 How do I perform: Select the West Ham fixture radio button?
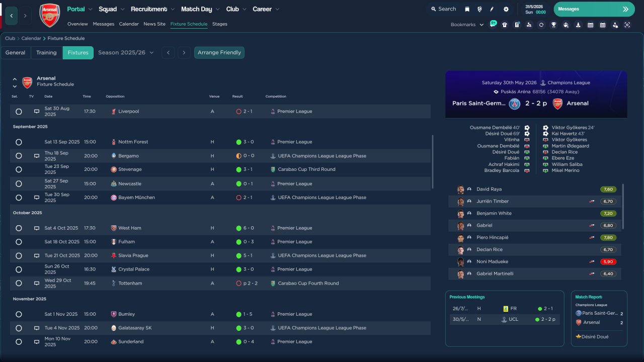(x=19, y=228)
